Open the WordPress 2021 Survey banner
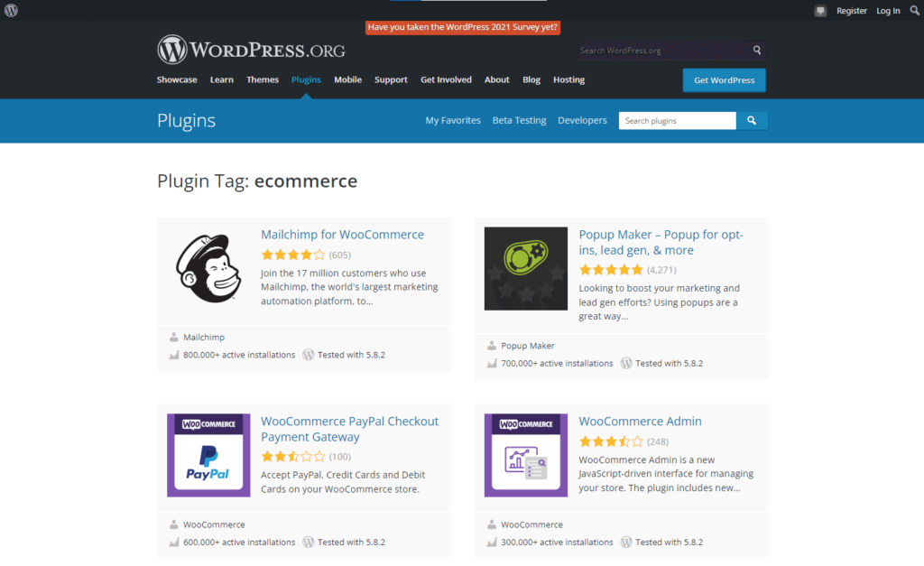The image size is (924, 566). click(462, 27)
